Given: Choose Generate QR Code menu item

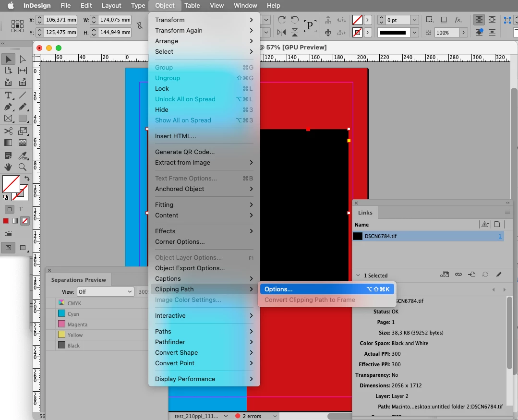Looking at the screenshot, I should tap(204, 152).
